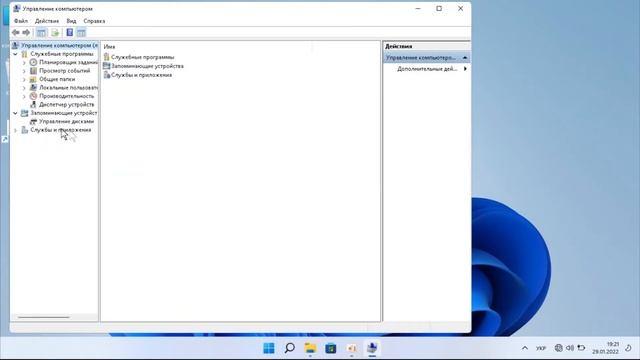Open Microsoft Store from taskbar

click(331, 348)
